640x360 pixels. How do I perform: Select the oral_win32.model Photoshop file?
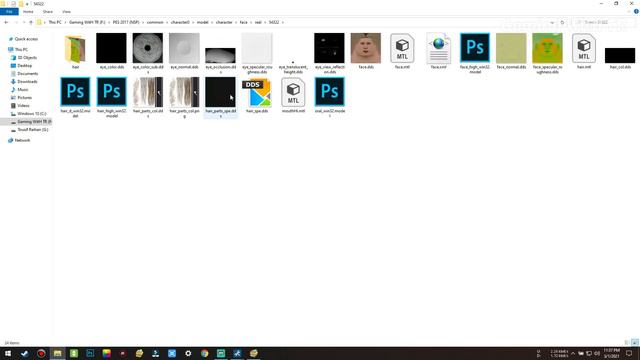329,97
